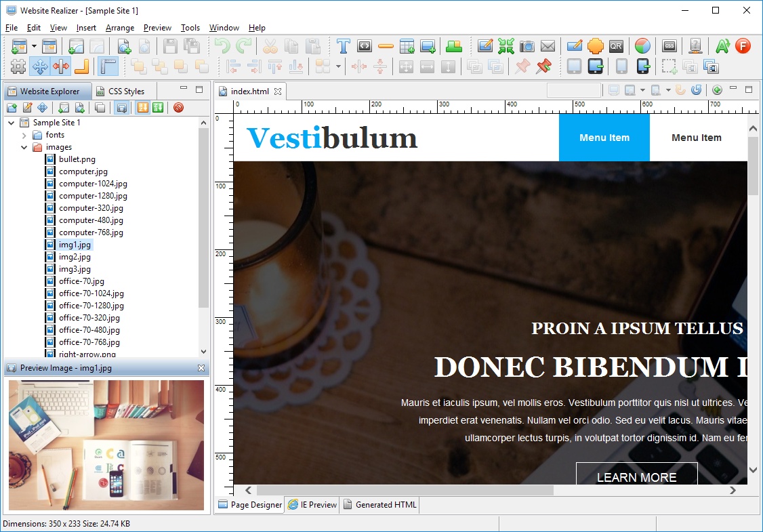Open the Tools menu
The height and width of the screenshot is (532, 763).
[190, 28]
